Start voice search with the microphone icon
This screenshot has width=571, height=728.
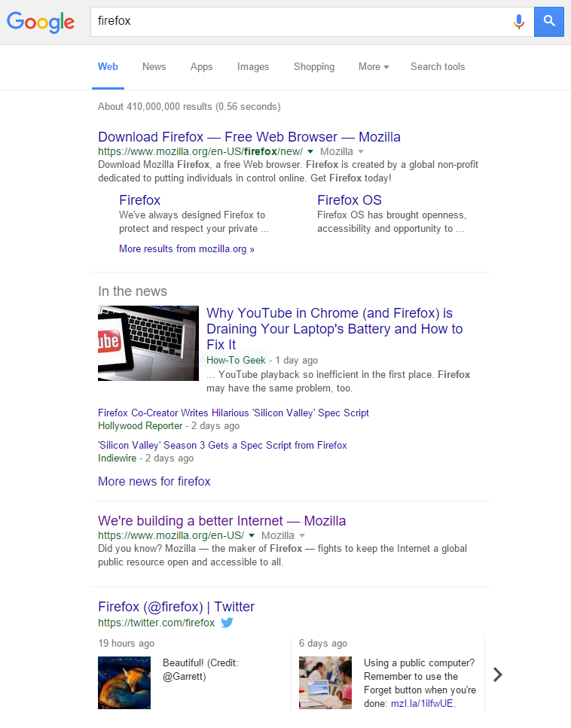(519, 21)
